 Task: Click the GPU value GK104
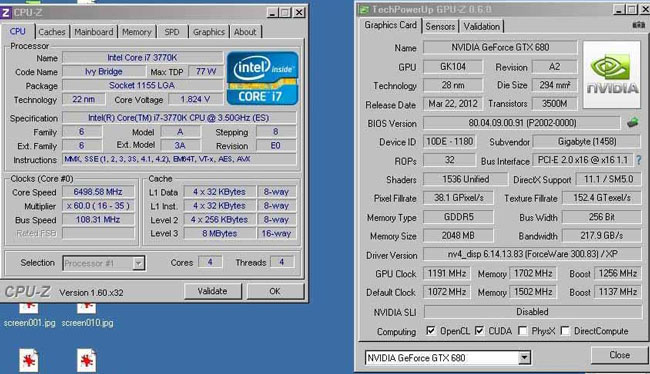point(453,66)
